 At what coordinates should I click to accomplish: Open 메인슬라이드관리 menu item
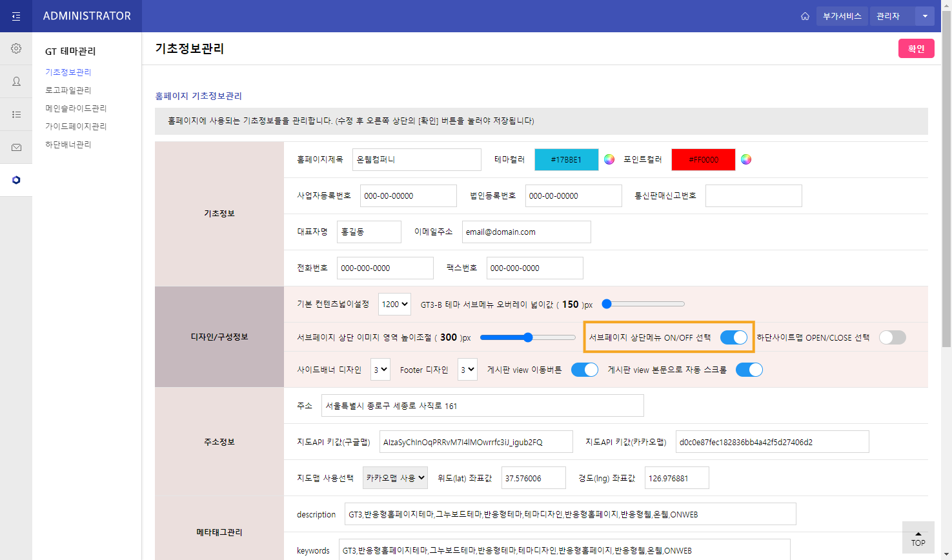click(x=76, y=108)
